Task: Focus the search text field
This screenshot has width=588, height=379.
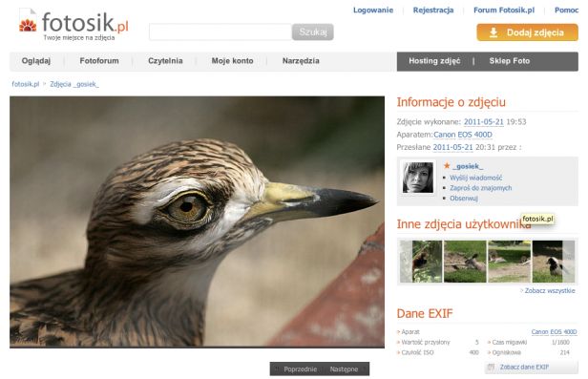Action: coord(220,32)
